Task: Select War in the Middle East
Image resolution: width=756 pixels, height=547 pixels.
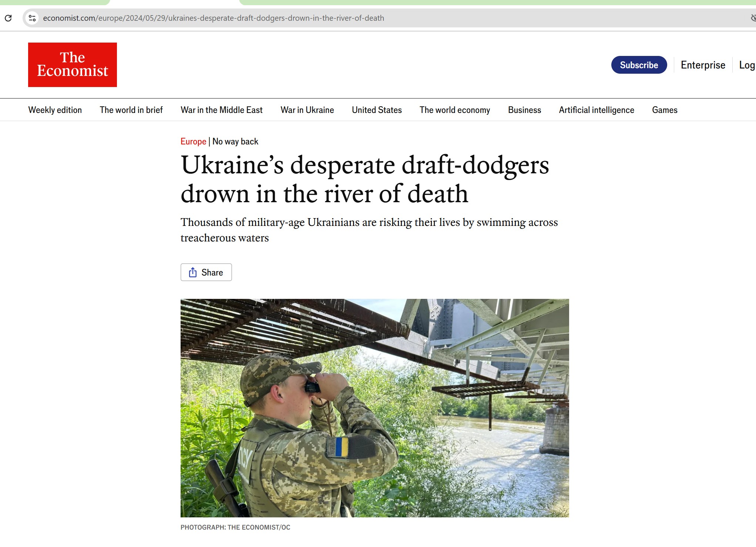Action: coord(222,110)
